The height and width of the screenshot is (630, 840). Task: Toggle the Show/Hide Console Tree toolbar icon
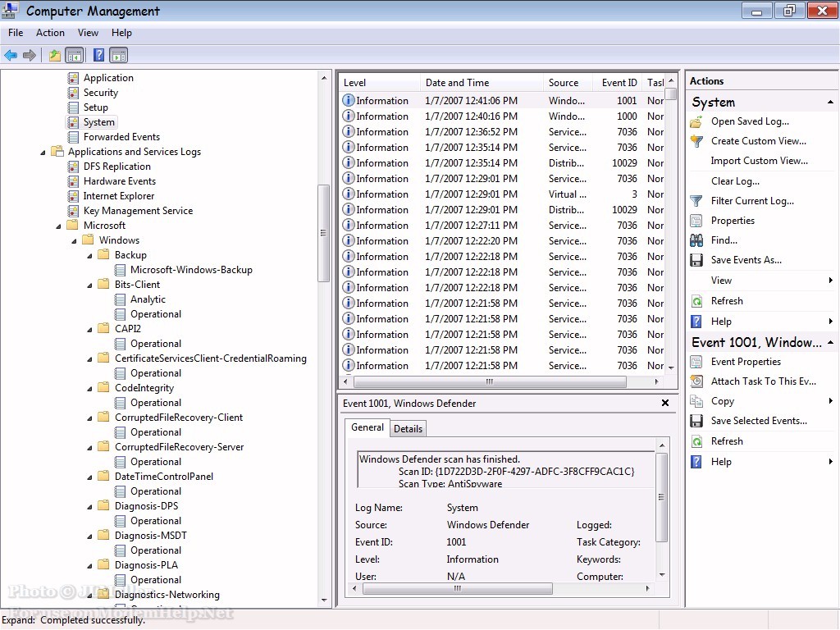[75, 55]
